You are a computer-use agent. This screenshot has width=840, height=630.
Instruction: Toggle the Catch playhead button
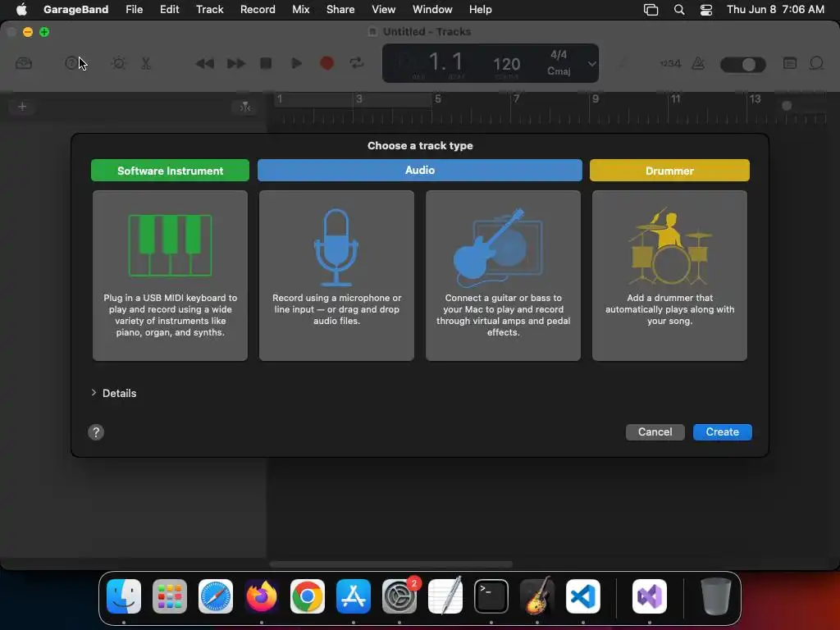point(244,107)
